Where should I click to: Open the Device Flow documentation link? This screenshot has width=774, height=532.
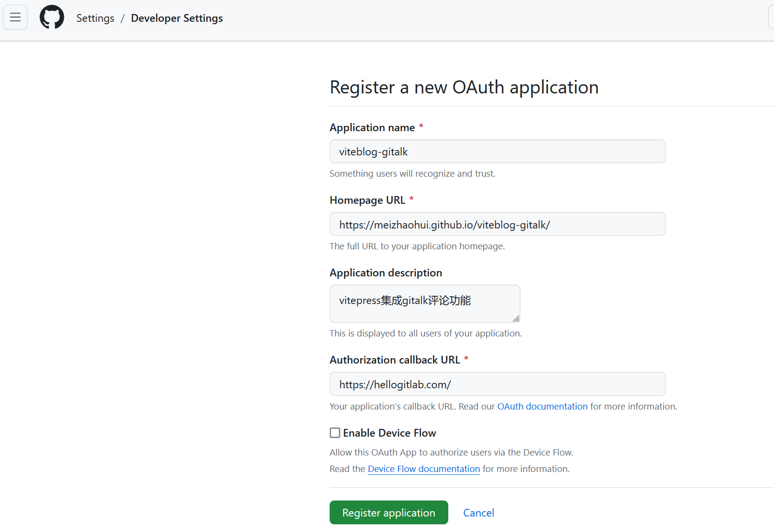(424, 469)
